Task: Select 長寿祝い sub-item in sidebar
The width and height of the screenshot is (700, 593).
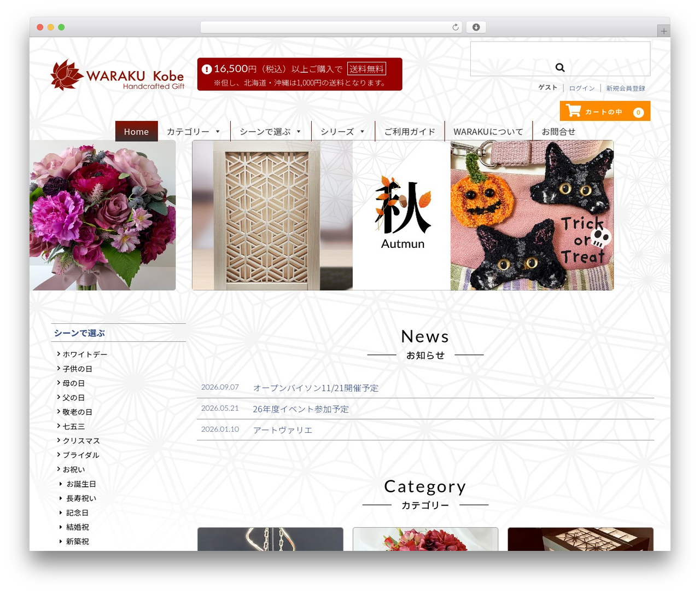Action: click(81, 498)
